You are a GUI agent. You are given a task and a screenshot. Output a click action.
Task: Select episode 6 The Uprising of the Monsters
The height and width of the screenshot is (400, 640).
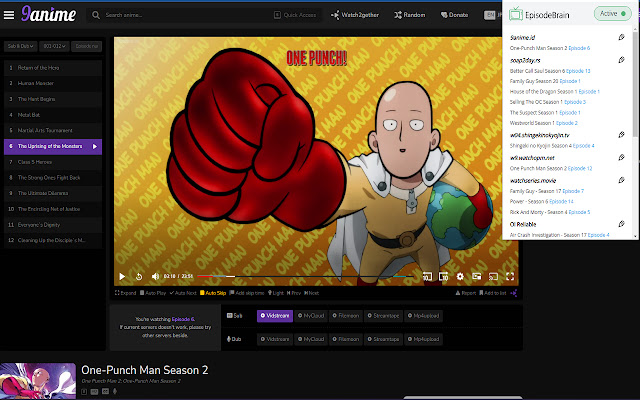[x=53, y=147]
